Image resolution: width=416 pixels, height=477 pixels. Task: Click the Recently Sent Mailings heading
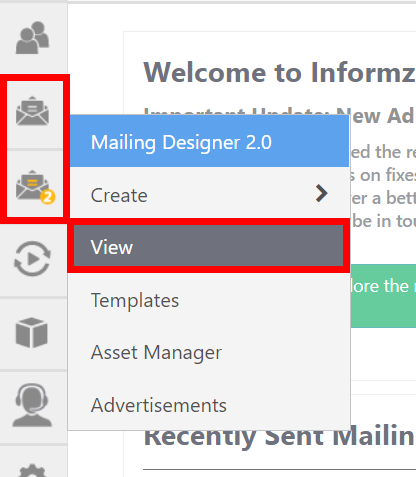[x=279, y=438]
